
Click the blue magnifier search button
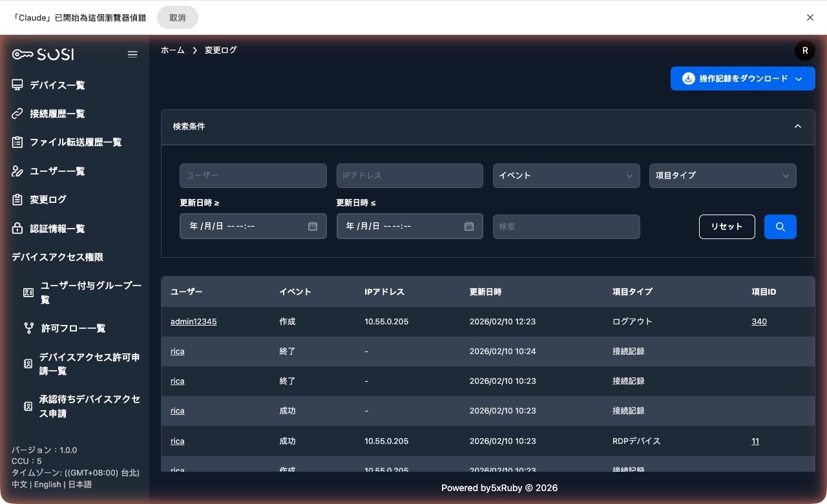(x=780, y=227)
